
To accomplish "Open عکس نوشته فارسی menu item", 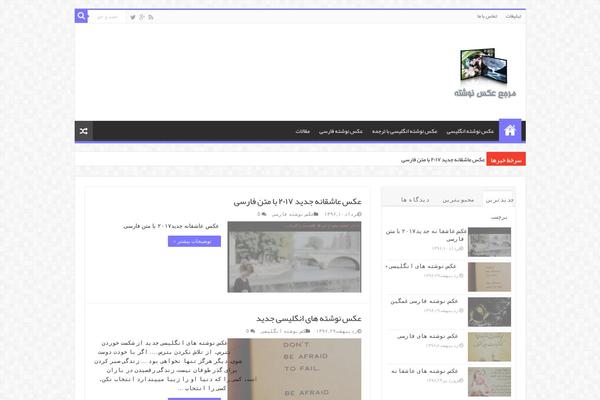I will coord(341,131).
